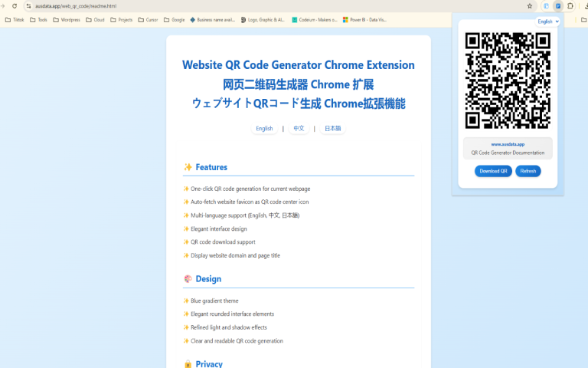Reload the page with the browser refresh icon
Viewport: 588px width, 368px height.
[15, 6]
